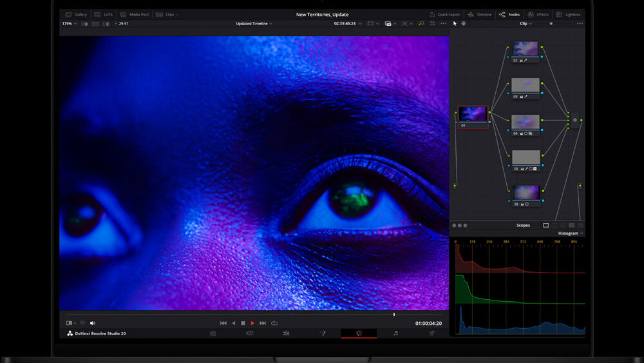Expand the Updated Timeline dropdown
Image resolution: width=644 pixels, height=363 pixels.
tap(254, 24)
